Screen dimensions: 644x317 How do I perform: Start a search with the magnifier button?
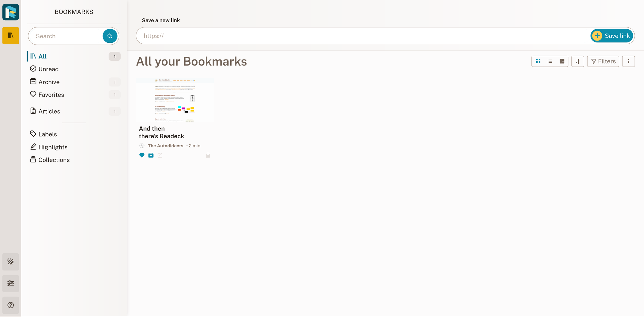pos(110,36)
